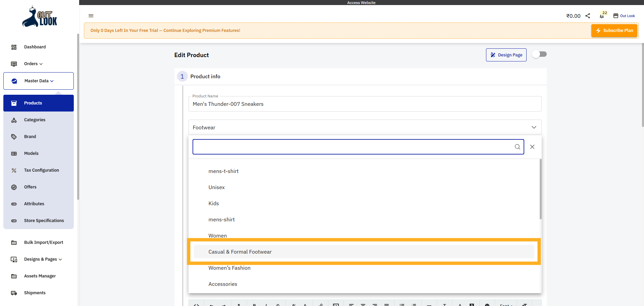644x306 pixels.
Task: Click the Design Page button
Action: click(506, 55)
